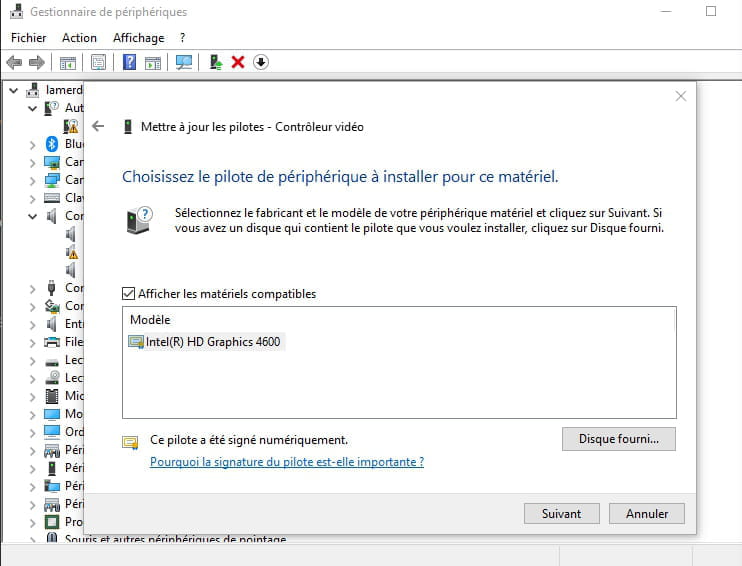Click the signed driver certificate icon
This screenshot has width=742, height=566.
click(130, 442)
